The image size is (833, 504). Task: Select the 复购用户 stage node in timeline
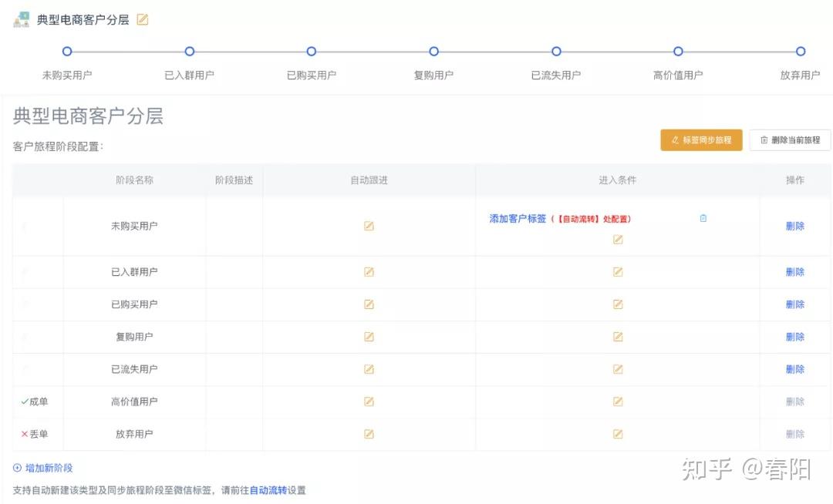click(x=433, y=52)
